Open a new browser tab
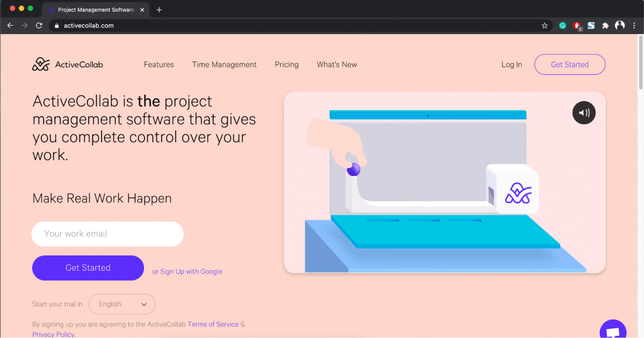Viewport: 644px width, 338px height. coord(159,10)
